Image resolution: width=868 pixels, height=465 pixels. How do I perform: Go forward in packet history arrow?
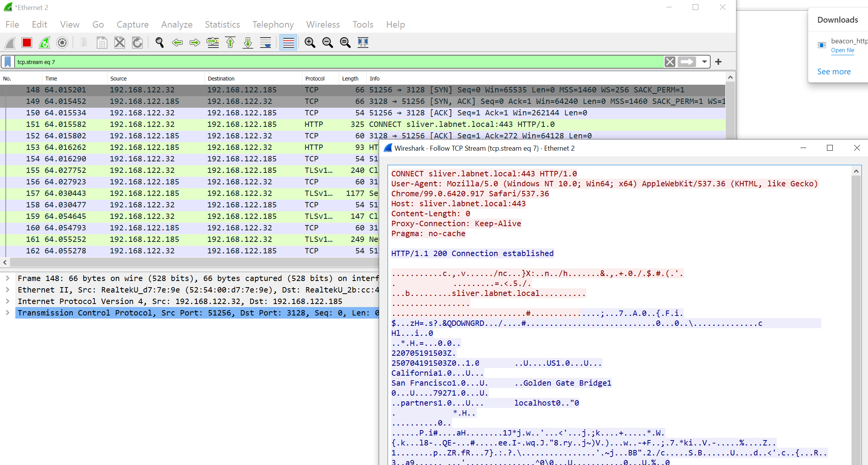[x=195, y=43]
